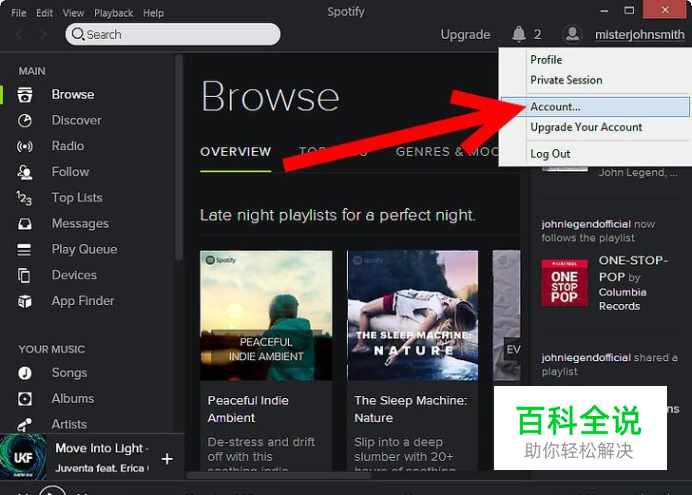The image size is (692, 495).
Task: Open the misterjohnsmith user dropdown
Action: pos(639,34)
